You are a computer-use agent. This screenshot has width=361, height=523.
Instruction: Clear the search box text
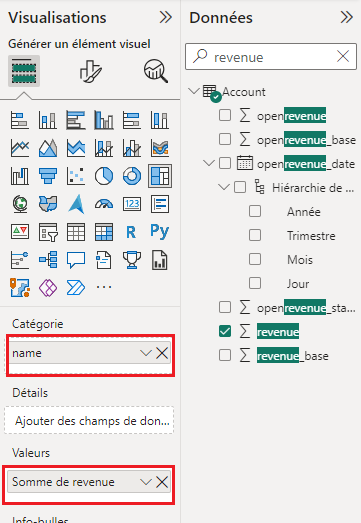pyautogui.click(x=343, y=56)
